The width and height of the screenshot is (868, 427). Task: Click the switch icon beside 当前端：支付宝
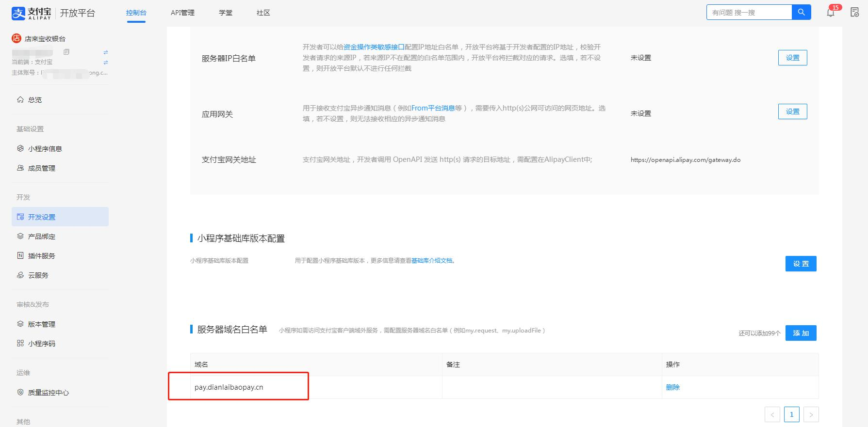point(105,62)
